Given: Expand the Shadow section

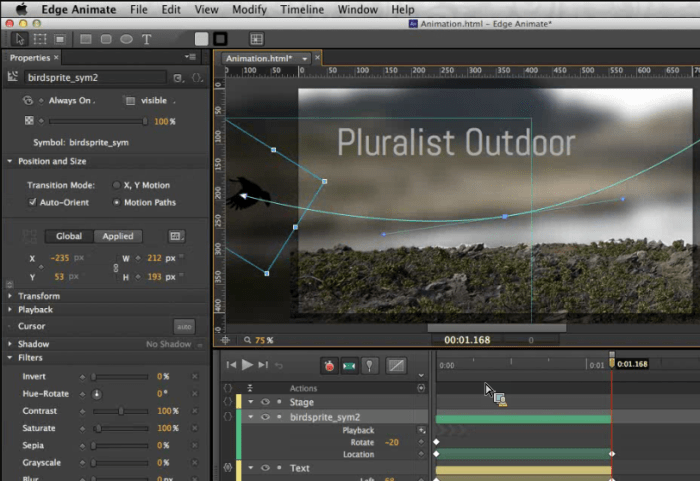Looking at the screenshot, I should (x=10, y=344).
